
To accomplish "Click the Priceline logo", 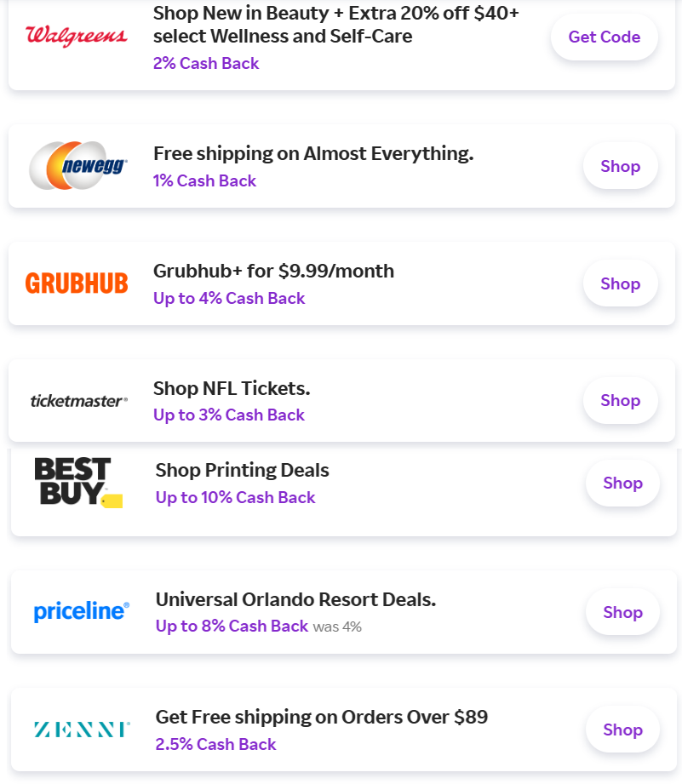I will point(81,611).
